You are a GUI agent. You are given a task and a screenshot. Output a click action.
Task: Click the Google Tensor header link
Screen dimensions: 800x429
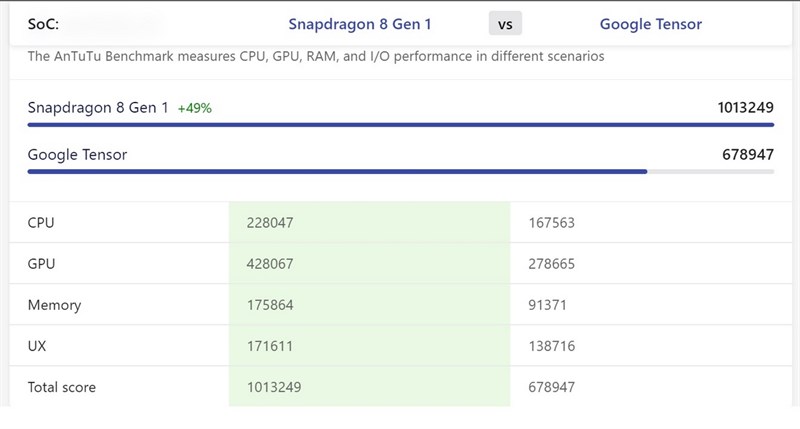coord(650,24)
